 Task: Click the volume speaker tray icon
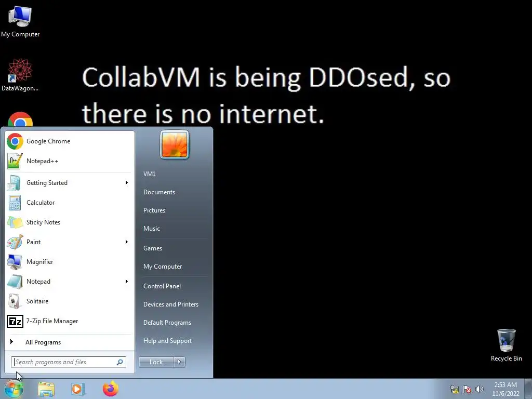[480, 389]
